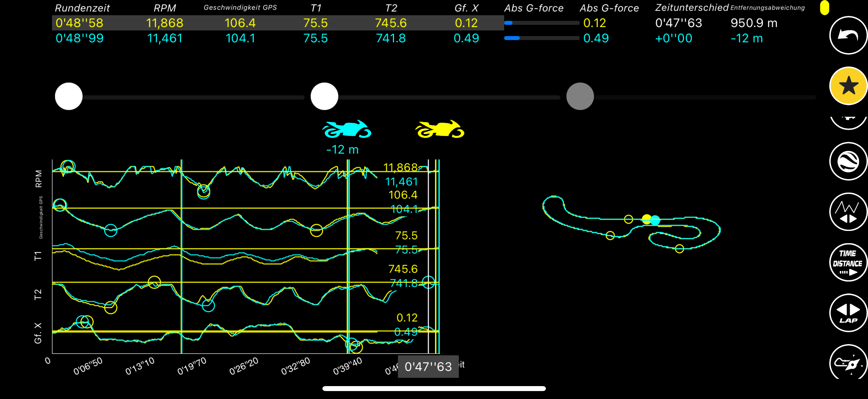Tap the RPM column header
868x399 pixels.
tap(165, 8)
